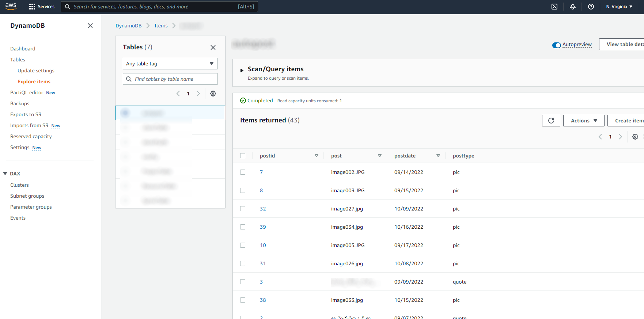
Task: Select all items header checkbox
Action: click(x=243, y=156)
